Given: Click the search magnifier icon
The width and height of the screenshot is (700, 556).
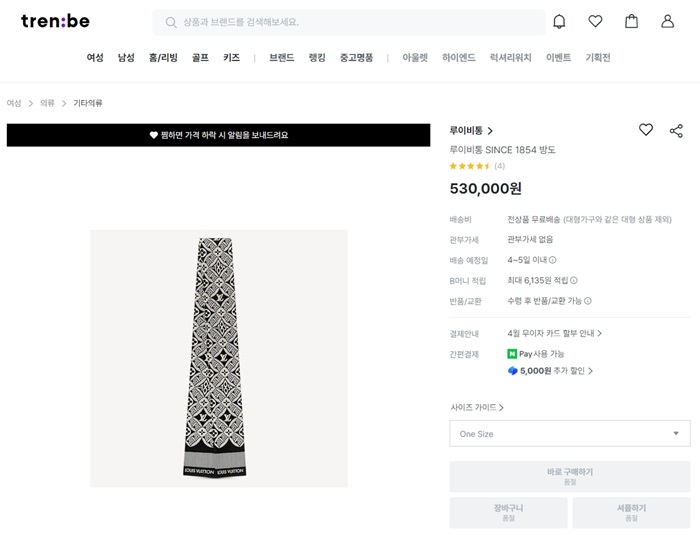Looking at the screenshot, I should click(x=171, y=22).
